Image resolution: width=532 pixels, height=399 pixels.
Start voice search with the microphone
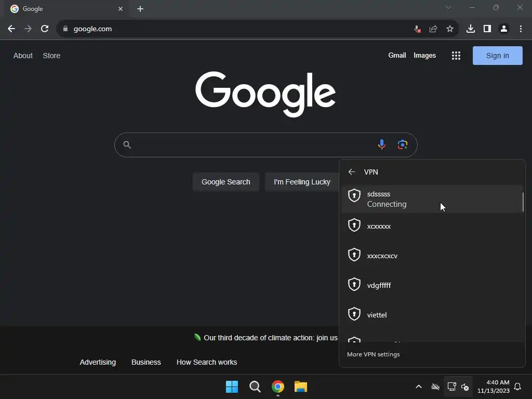click(x=382, y=144)
